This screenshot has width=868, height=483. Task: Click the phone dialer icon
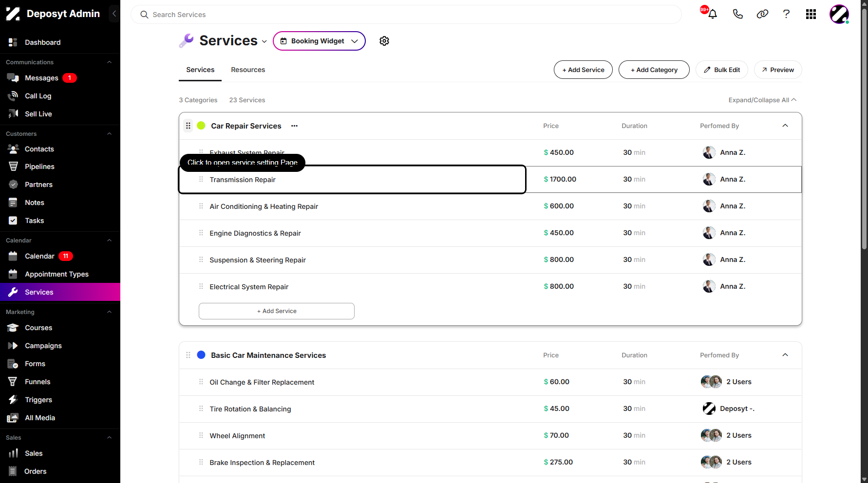click(x=737, y=14)
